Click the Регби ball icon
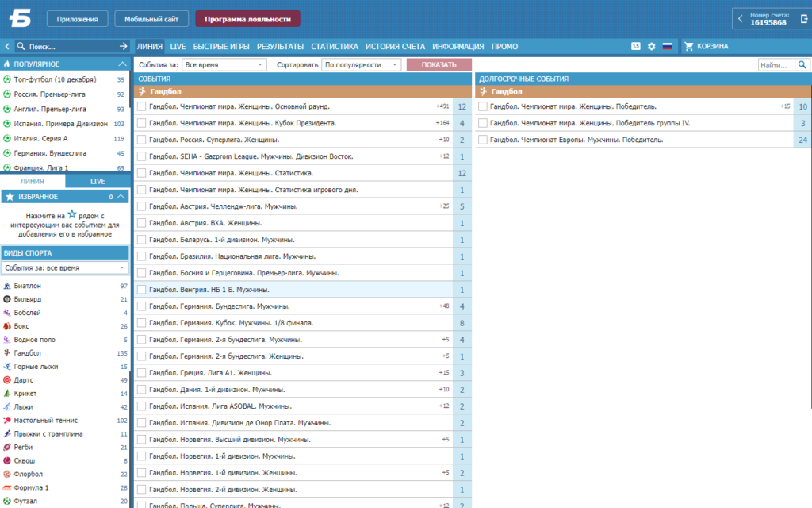The height and width of the screenshot is (508, 812). click(x=7, y=448)
